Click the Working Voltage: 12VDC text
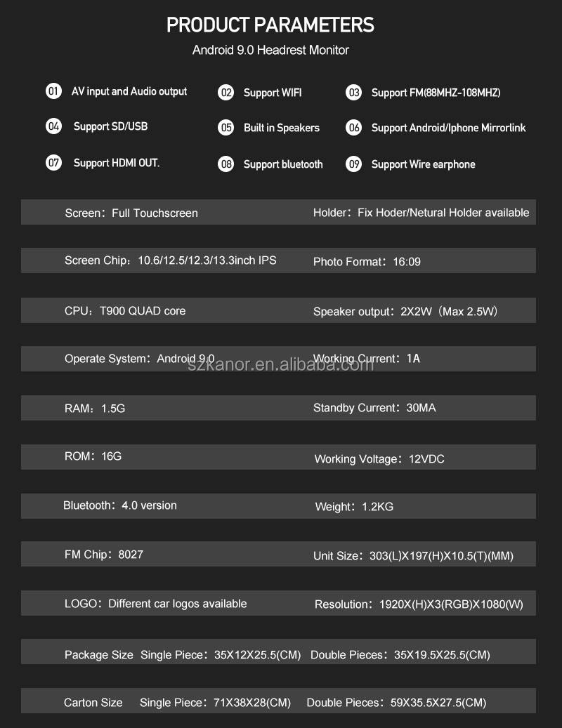Screen dimensions: 562x728 point(379,459)
